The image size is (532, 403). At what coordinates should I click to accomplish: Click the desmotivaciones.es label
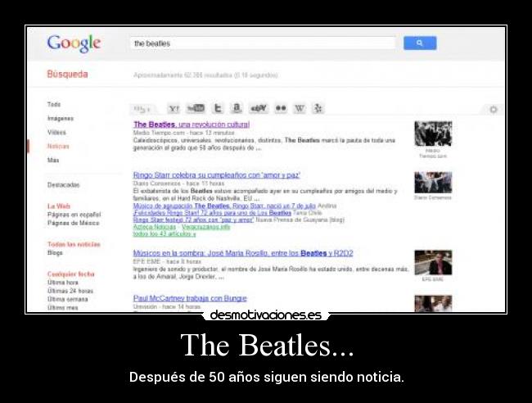(x=266, y=315)
